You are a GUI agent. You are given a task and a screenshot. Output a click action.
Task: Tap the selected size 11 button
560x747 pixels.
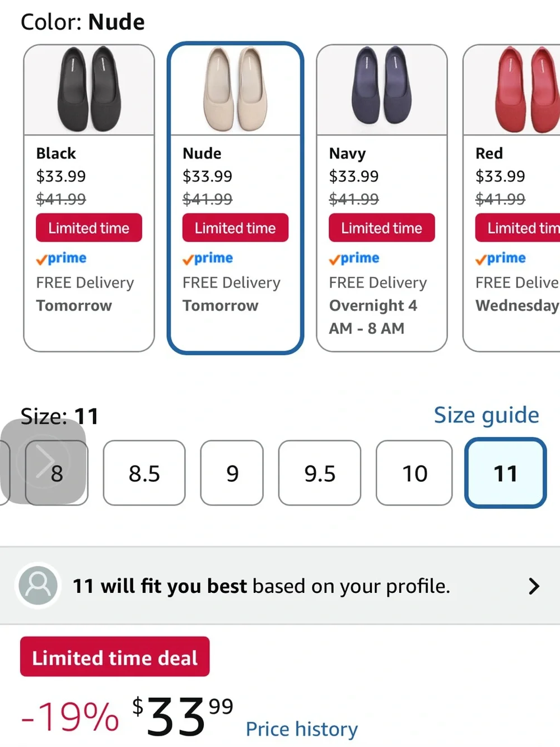coord(506,473)
